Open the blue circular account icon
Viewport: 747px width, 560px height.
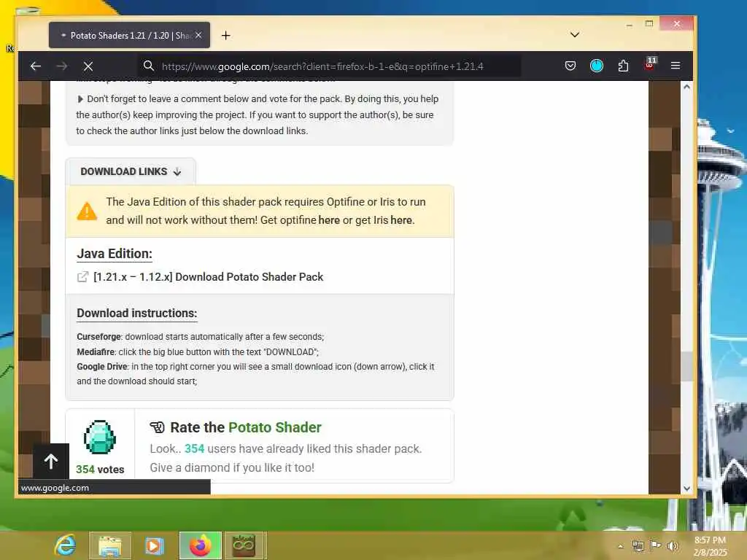597,66
